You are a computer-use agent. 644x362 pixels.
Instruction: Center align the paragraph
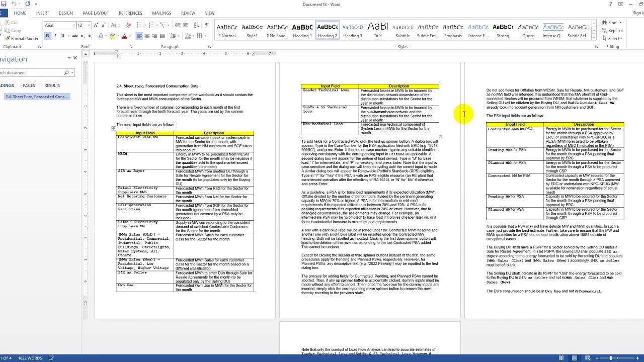point(147,36)
